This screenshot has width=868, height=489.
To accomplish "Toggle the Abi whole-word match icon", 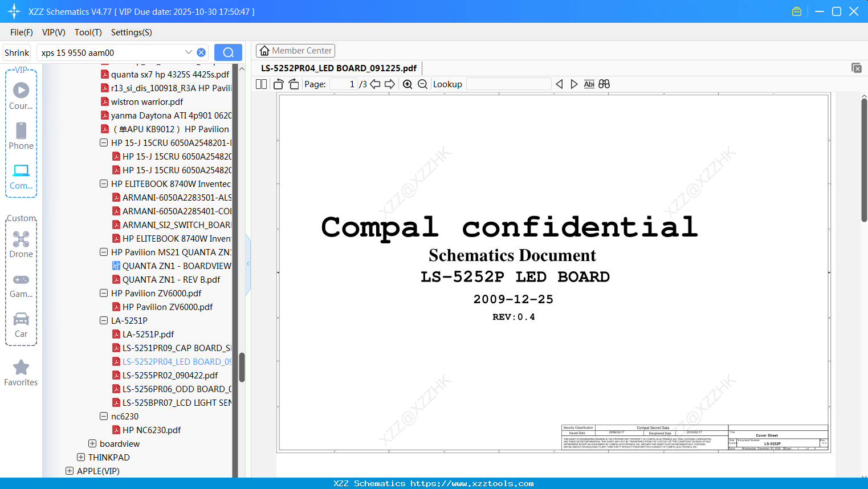I will click(x=589, y=84).
